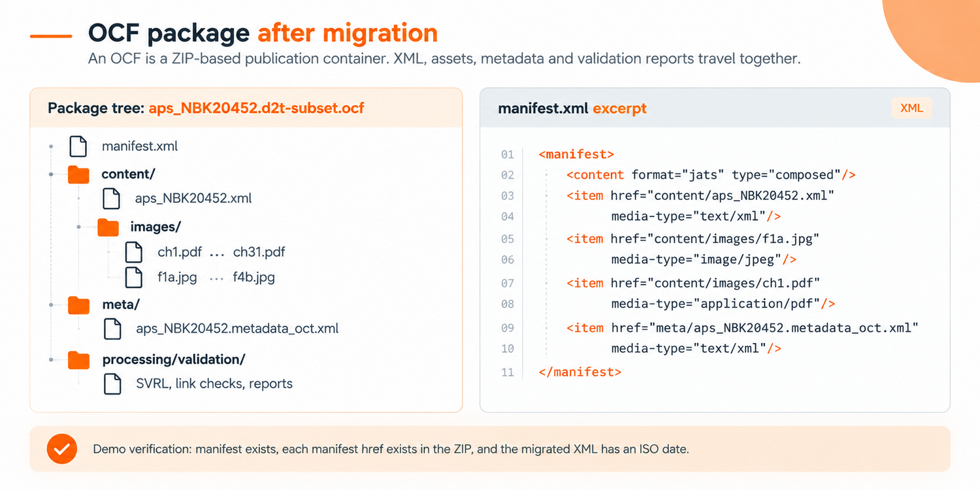
Task: Click line number 11 in the gutter
Action: click(x=508, y=372)
